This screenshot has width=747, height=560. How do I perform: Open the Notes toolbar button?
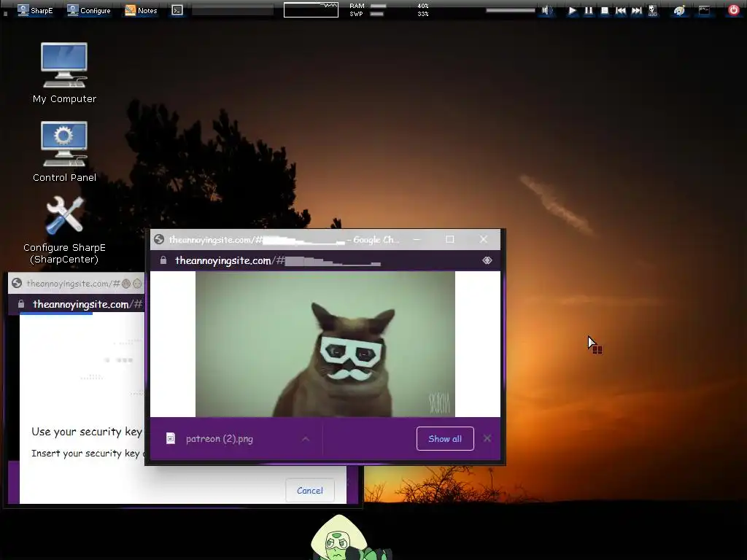(141, 10)
